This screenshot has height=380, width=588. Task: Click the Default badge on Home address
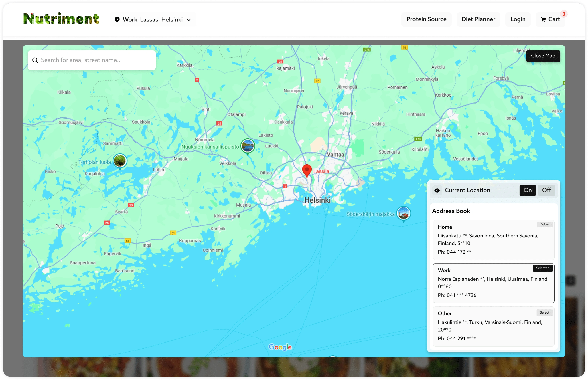coord(545,225)
